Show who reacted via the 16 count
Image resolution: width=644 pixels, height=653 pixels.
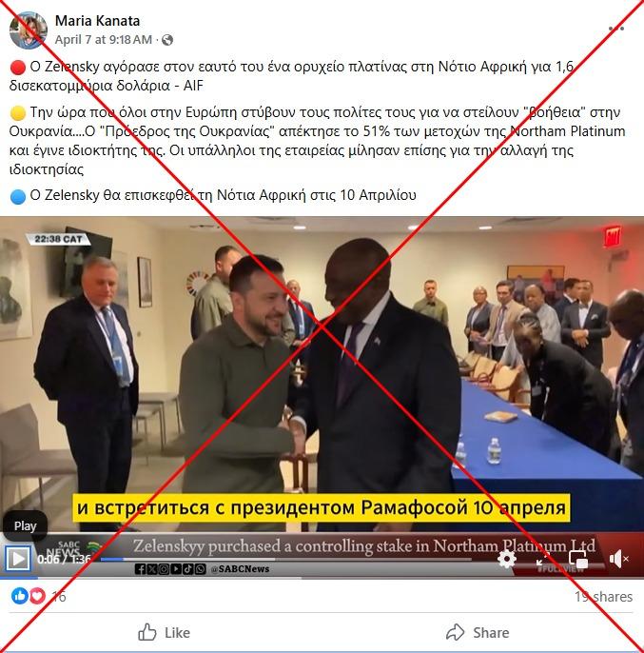click(59, 597)
